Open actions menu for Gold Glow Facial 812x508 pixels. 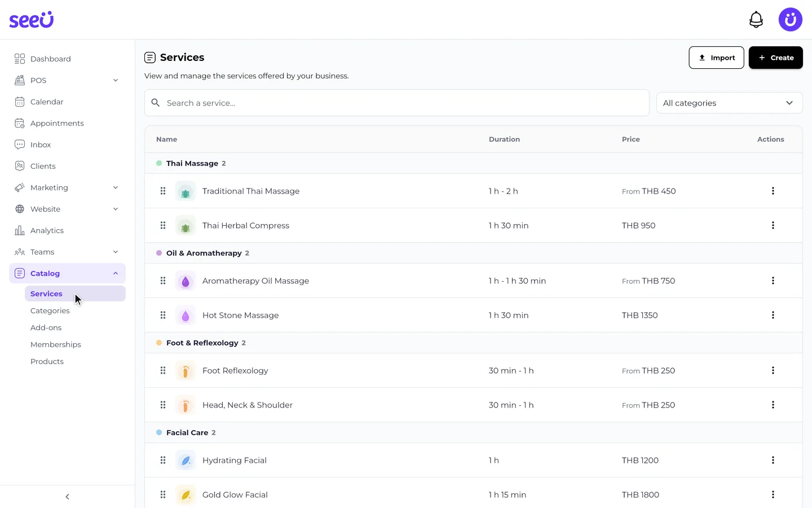[773, 494]
